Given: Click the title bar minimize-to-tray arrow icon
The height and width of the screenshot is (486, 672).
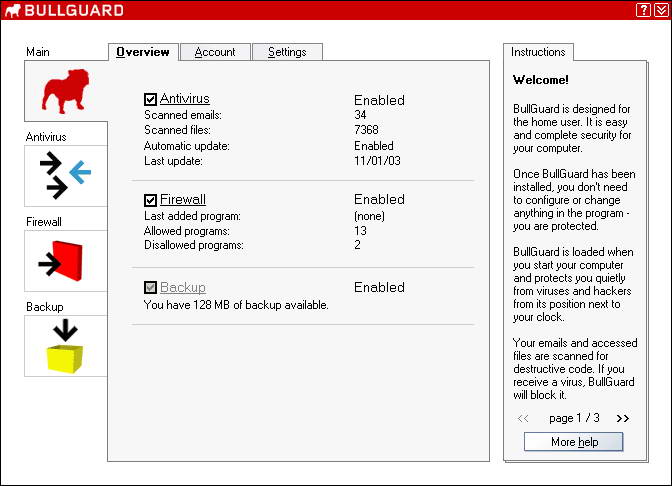Looking at the screenshot, I should [661, 10].
